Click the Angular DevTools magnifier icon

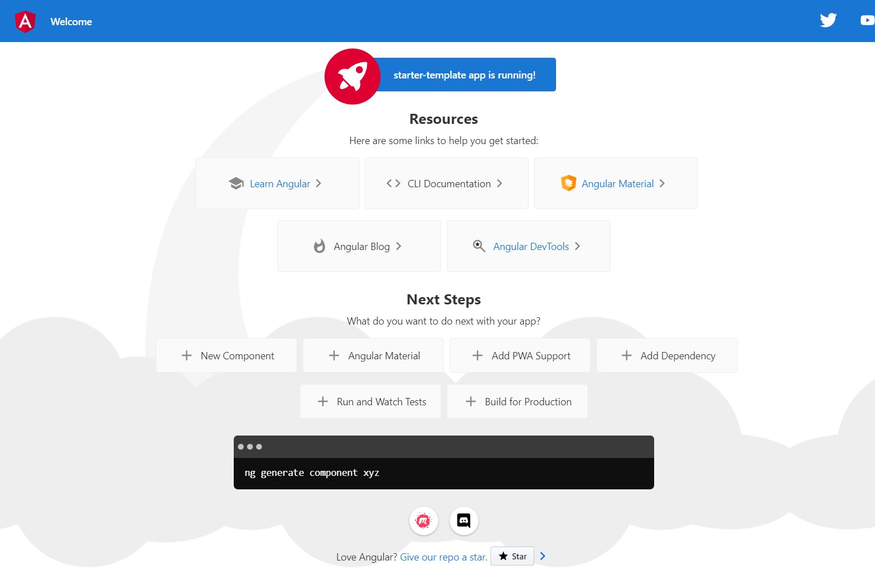[x=479, y=246]
